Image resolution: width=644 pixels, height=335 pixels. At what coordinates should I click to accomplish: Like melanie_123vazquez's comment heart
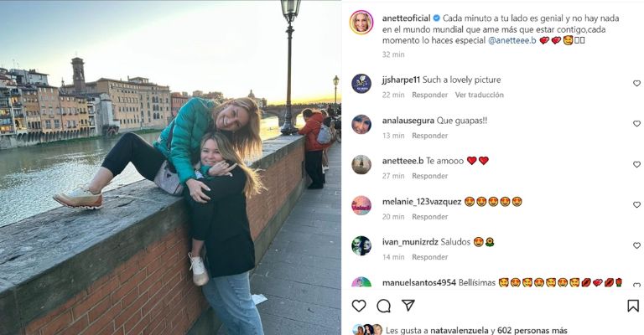pos(636,204)
